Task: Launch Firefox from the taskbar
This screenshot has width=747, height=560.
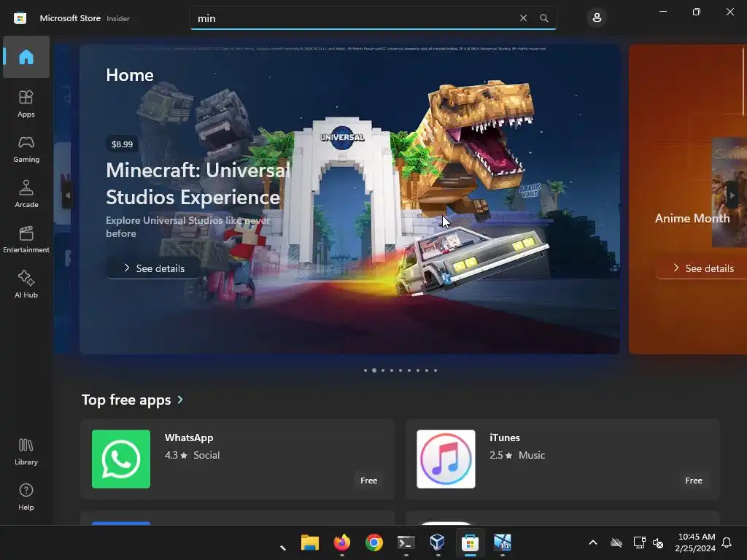Action: [x=341, y=542]
